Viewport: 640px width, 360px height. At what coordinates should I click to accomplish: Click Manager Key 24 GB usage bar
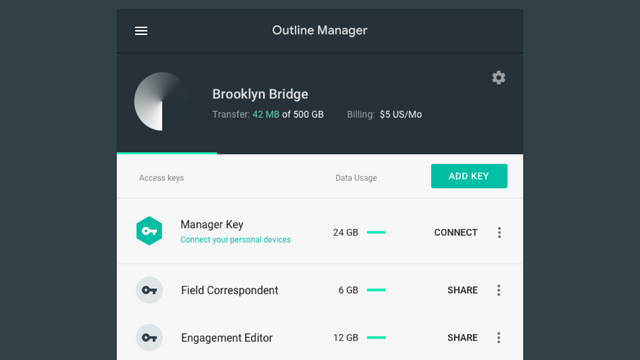[x=376, y=232]
